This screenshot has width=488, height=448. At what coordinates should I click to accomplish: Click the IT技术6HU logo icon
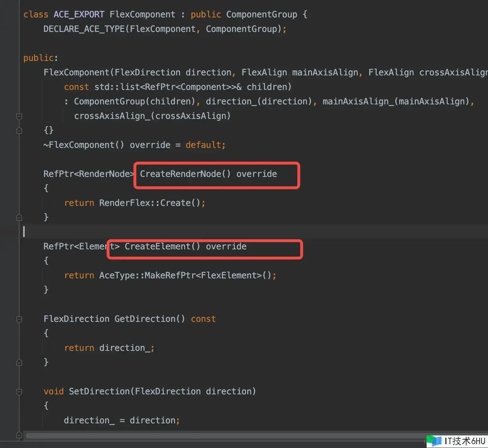[434, 441]
